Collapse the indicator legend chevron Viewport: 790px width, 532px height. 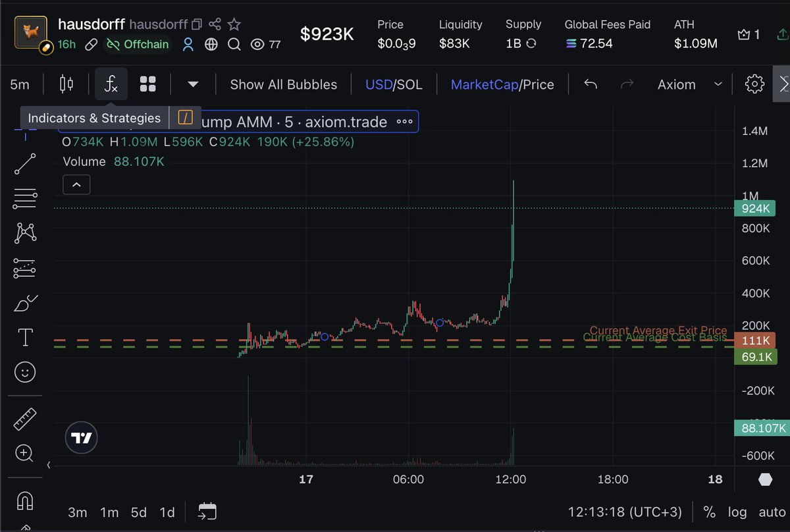point(76,185)
